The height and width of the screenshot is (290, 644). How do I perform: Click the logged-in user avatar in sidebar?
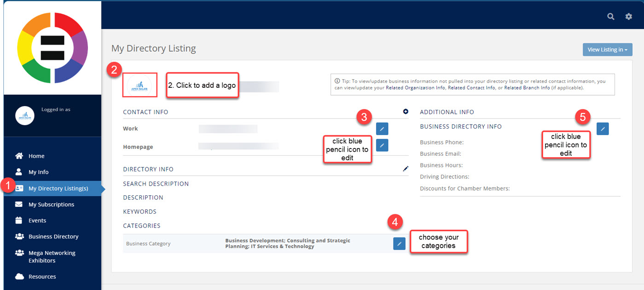[x=25, y=116]
